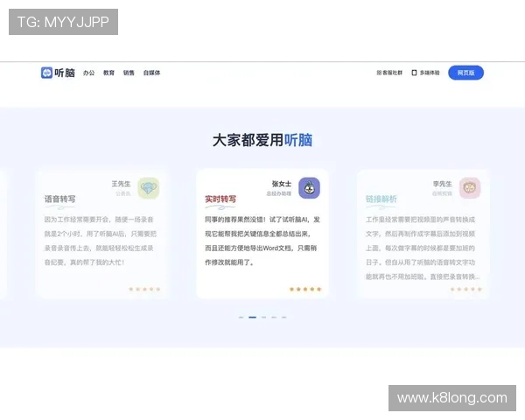The image size is (525, 420).
Task: Open the 办公 menu item
Action: 88,73
